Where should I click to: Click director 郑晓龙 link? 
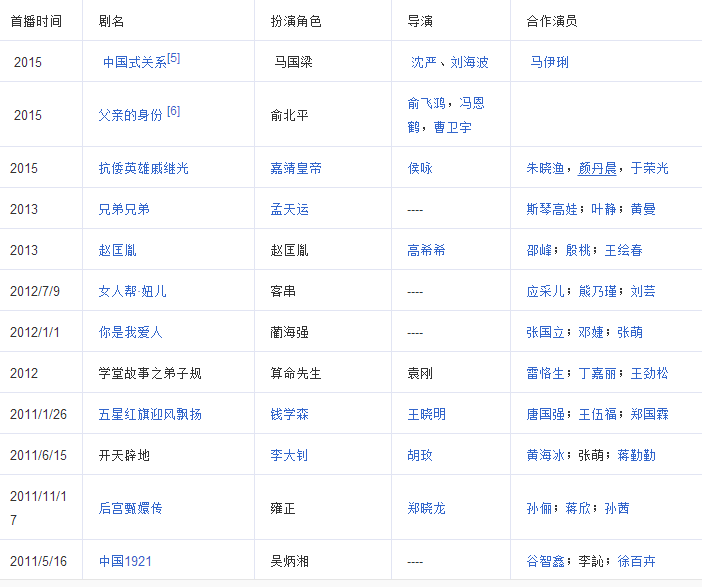point(427,508)
